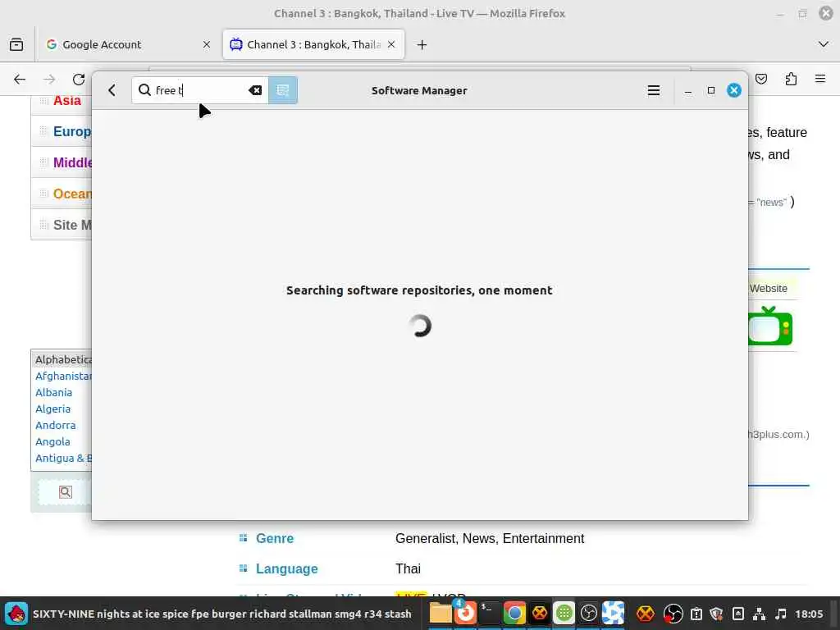The width and height of the screenshot is (840, 630).
Task: Open Firefox application menu
Action: pos(820,80)
